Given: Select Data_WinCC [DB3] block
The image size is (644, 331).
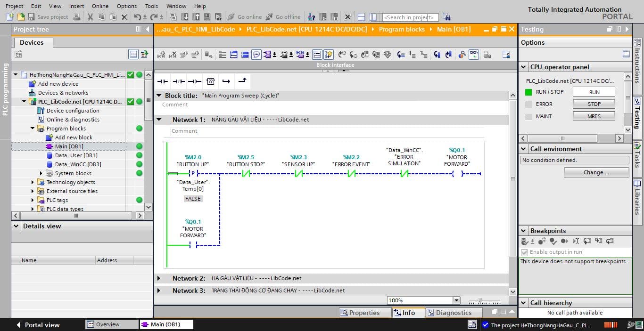Looking at the screenshot, I should (x=78, y=164).
